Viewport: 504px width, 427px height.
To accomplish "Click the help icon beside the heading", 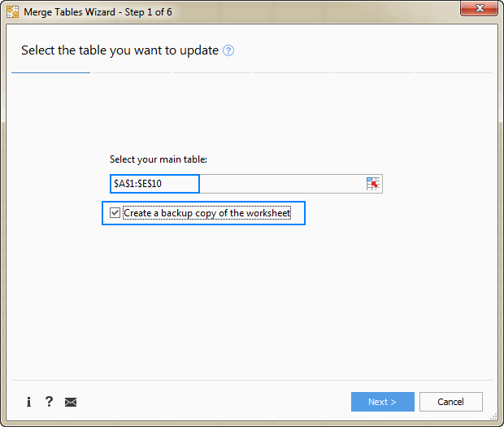I will pos(228,50).
